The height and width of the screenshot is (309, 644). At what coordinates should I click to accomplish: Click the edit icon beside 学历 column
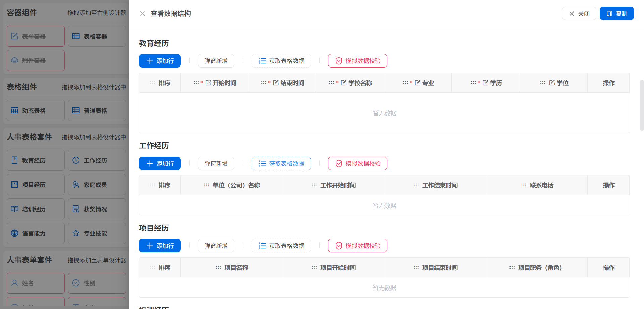click(x=485, y=83)
